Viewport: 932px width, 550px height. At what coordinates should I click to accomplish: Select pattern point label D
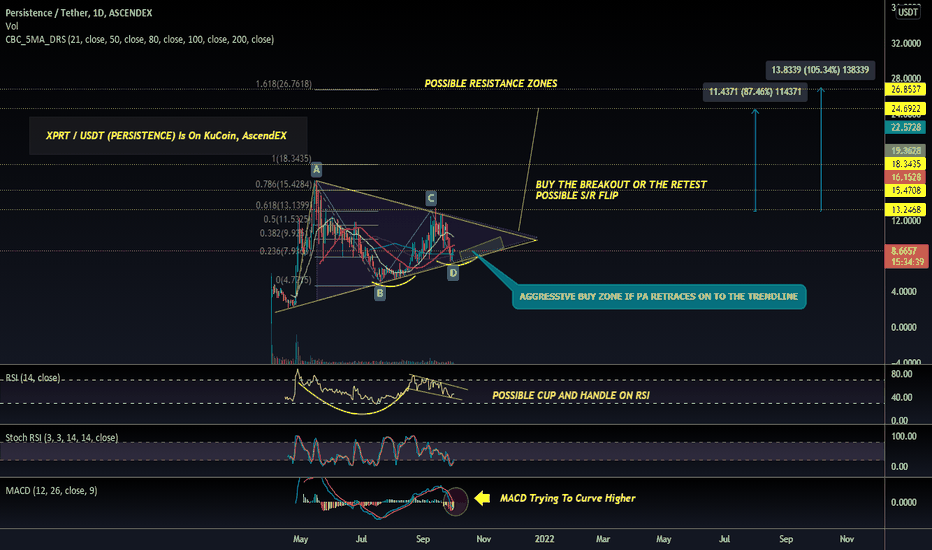click(453, 274)
